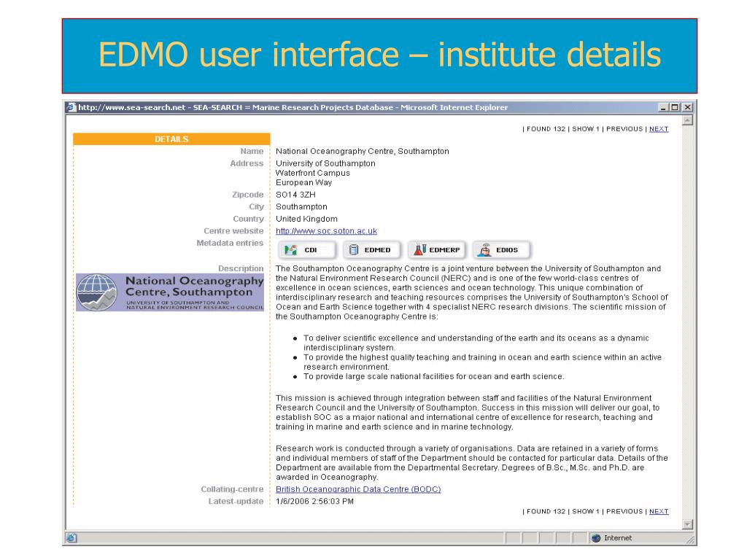This screenshot has height=560, width=747.
Task: Click the window resize grip in status bar
Action: tap(690, 539)
